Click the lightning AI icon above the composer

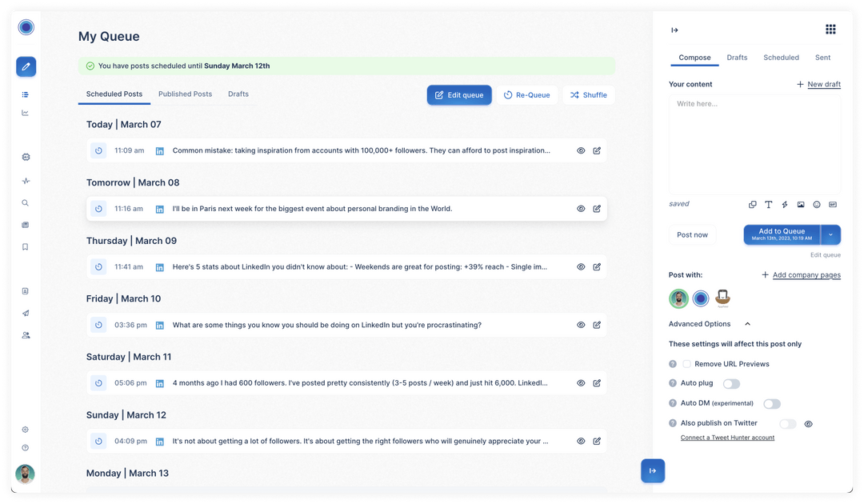tap(784, 204)
